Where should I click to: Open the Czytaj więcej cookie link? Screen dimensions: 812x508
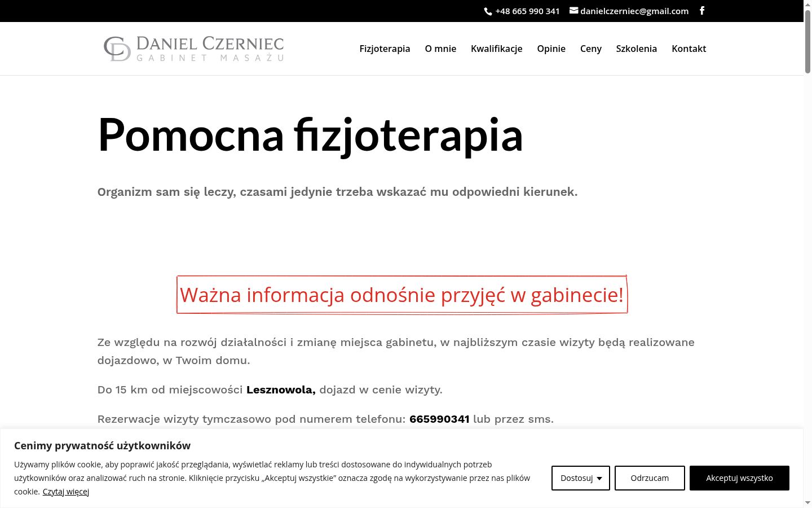[x=66, y=492]
